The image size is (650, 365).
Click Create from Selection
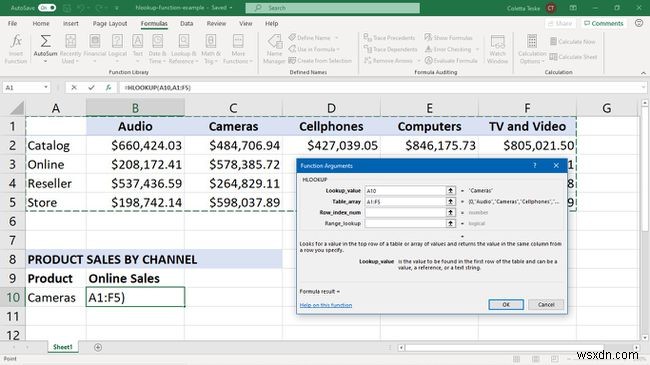click(x=320, y=61)
